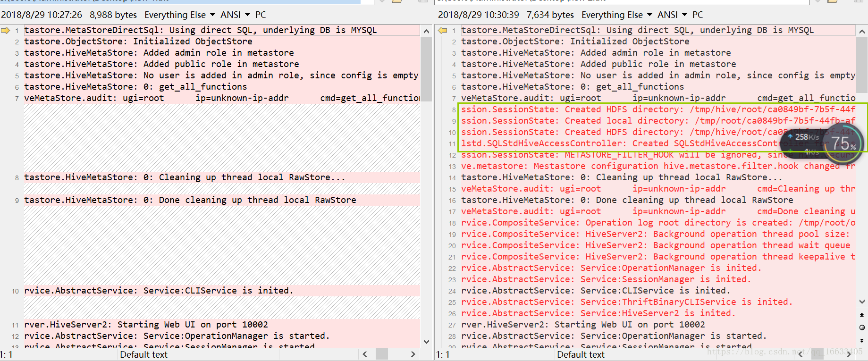Screen dimensions: 868x361
Task: Click the previous difference double-up arrow
Action: click(862, 315)
